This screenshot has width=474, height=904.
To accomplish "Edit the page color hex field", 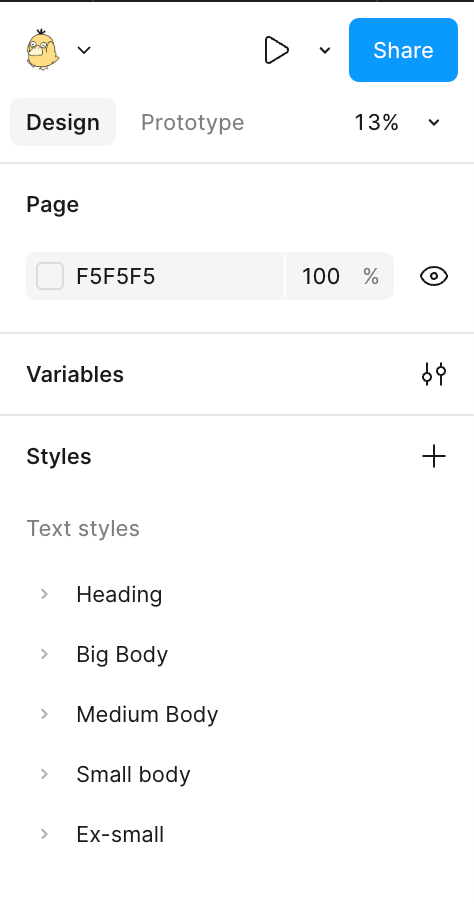I will (x=156, y=276).
